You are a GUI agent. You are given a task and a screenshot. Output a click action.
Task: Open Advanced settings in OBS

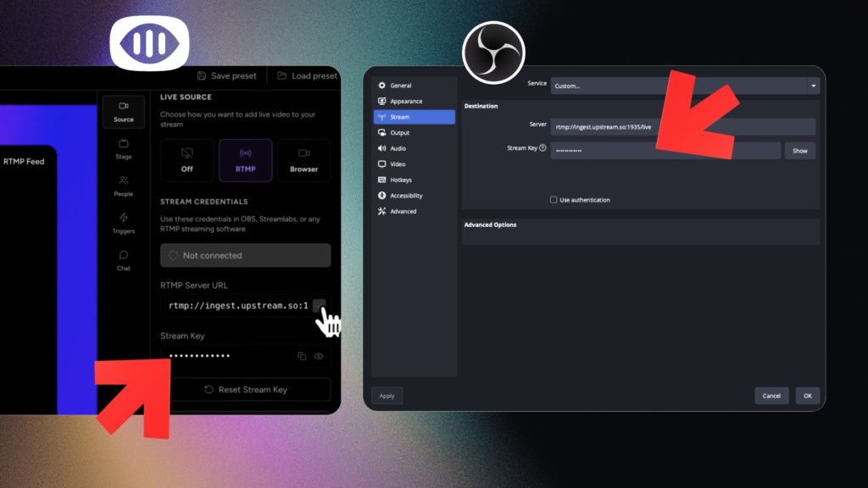(414, 211)
